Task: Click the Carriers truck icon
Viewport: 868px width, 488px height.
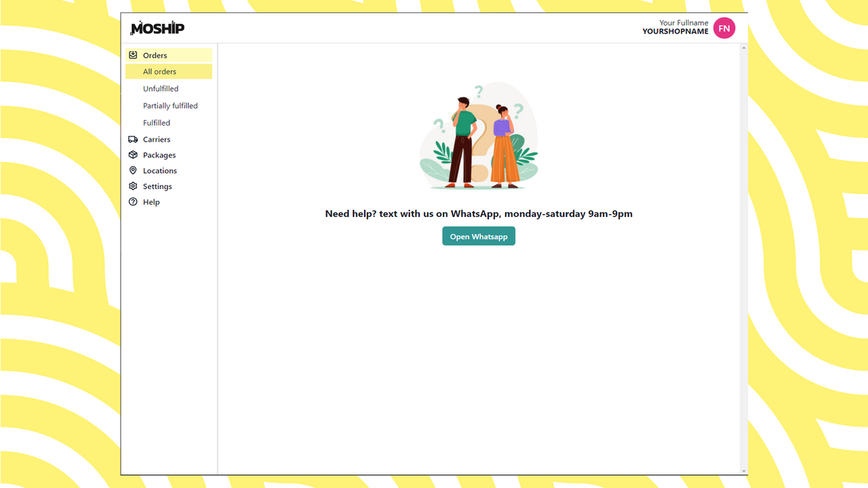Action: [x=133, y=139]
